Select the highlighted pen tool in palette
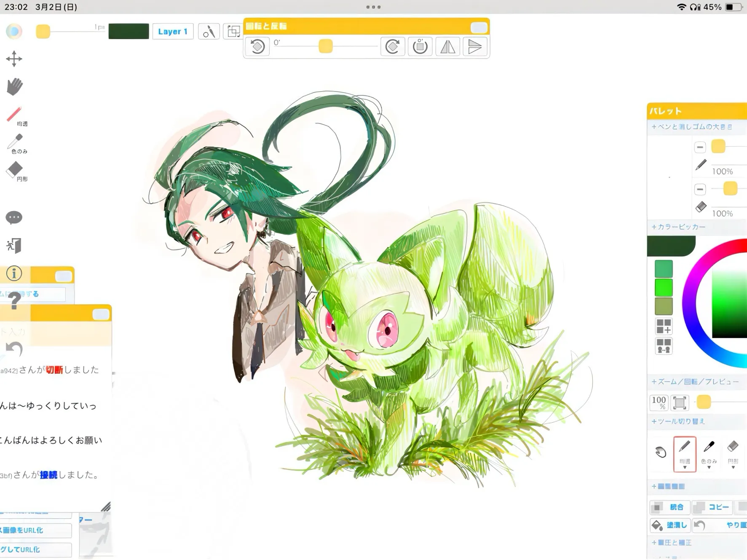The image size is (747, 560). tap(685, 454)
